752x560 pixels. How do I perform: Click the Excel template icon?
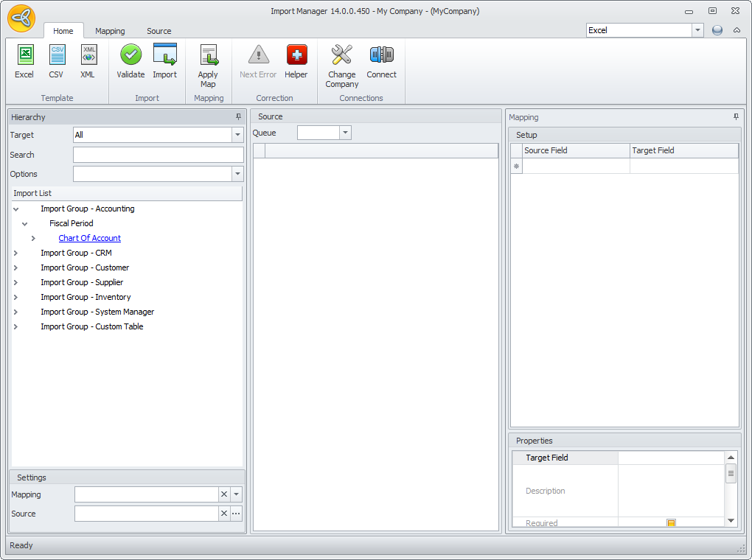pos(24,56)
